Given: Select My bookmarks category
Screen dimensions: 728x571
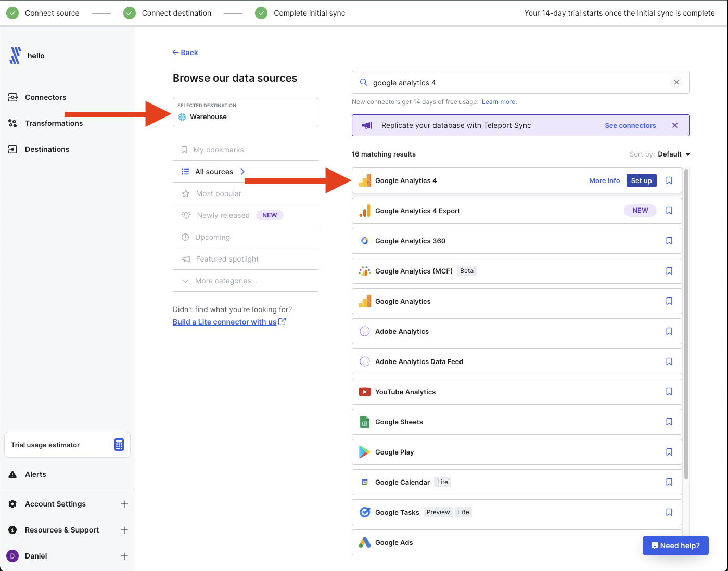Looking at the screenshot, I should (x=246, y=150).
